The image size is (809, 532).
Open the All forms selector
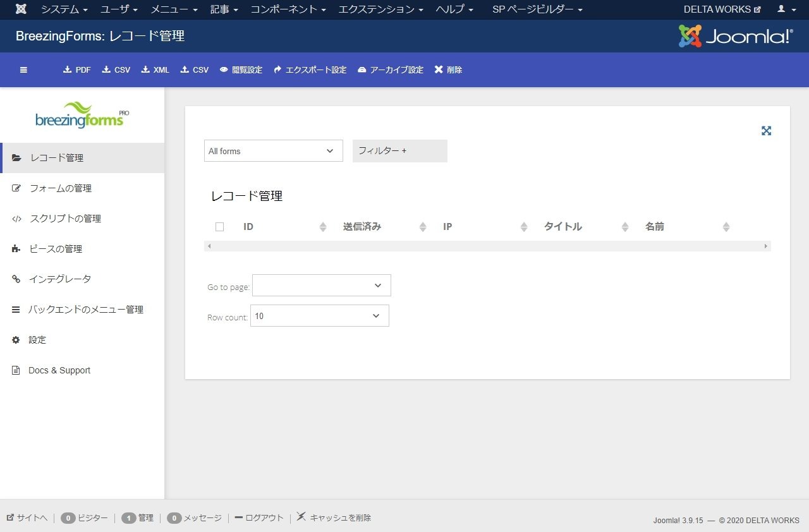pyautogui.click(x=273, y=151)
